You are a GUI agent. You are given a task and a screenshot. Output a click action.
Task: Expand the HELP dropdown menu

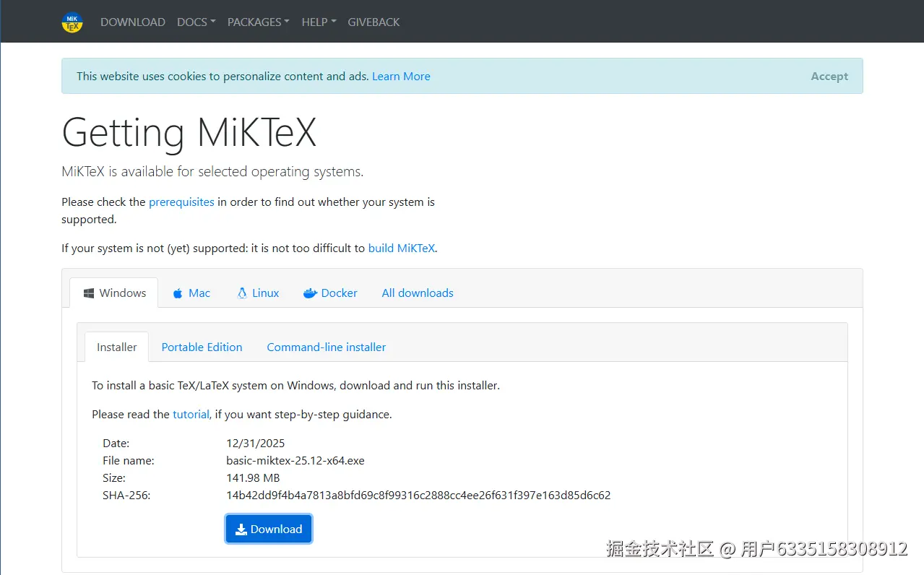pos(319,22)
